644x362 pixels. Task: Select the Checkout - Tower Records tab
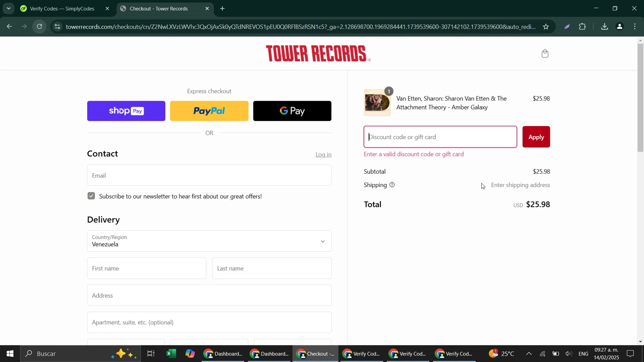pyautogui.click(x=159, y=9)
